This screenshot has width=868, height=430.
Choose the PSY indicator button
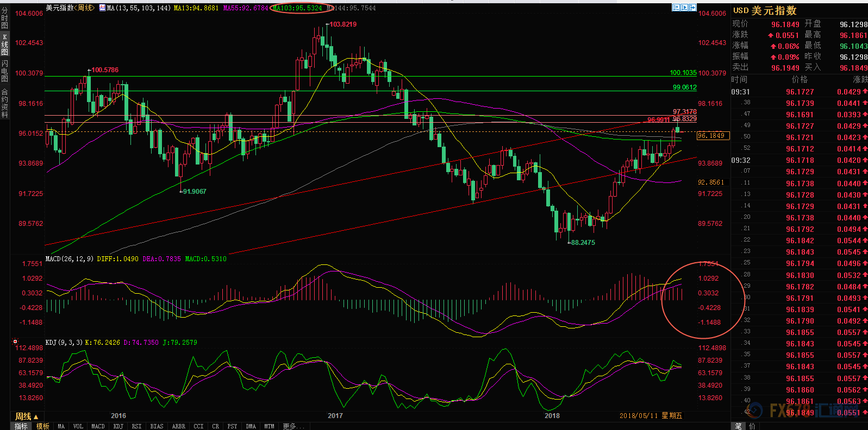(x=232, y=426)
